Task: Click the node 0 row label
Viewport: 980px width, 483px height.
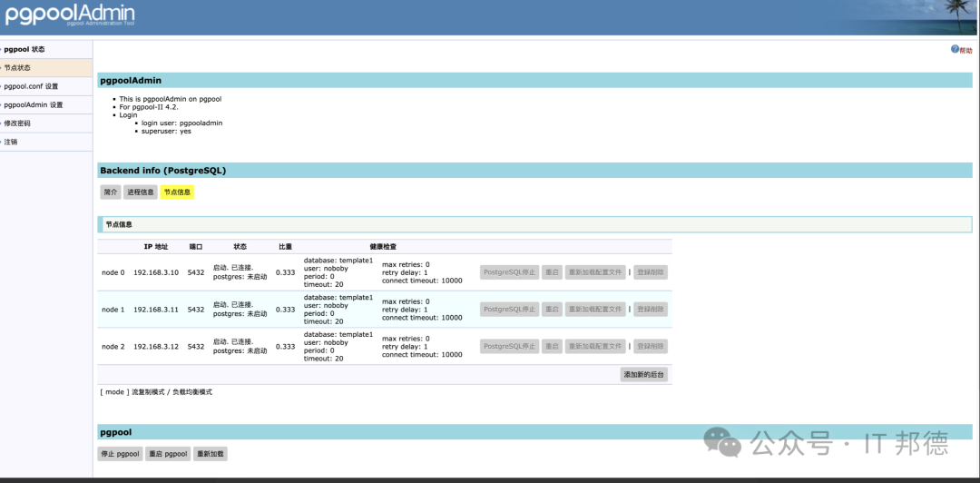Action: tap(113, 272)
